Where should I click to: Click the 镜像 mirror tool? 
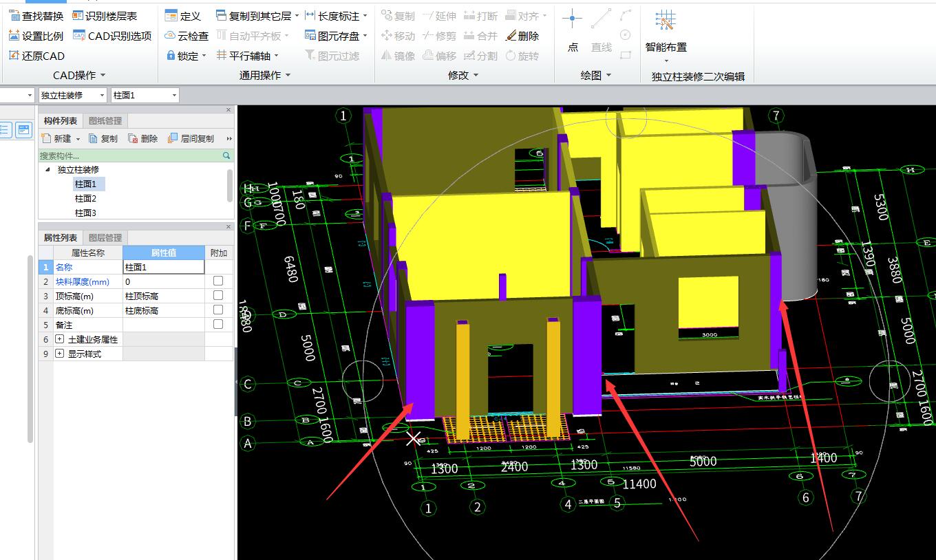point(398,56)
